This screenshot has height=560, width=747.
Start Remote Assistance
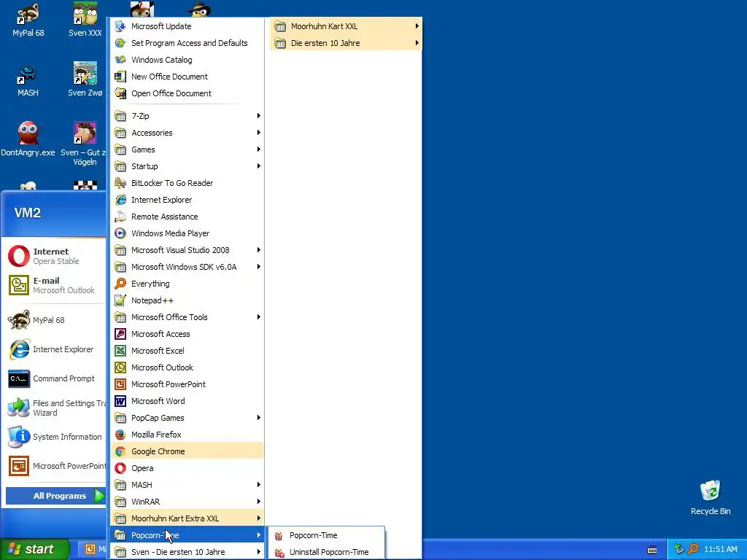(187, 217)
